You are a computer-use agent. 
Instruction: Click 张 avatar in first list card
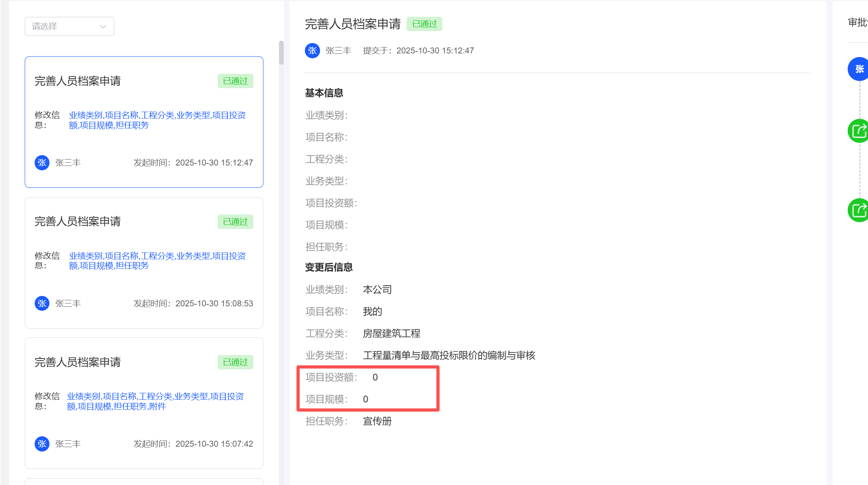point(42,163)
